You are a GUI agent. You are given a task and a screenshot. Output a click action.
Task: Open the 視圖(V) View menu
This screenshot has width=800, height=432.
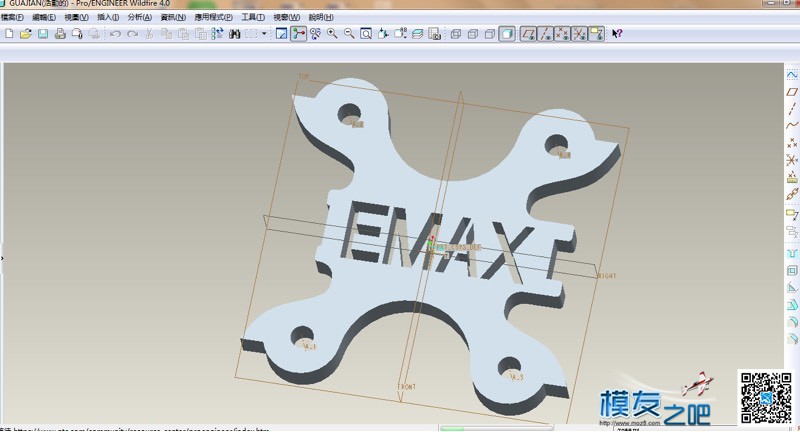tap(76, 17)
